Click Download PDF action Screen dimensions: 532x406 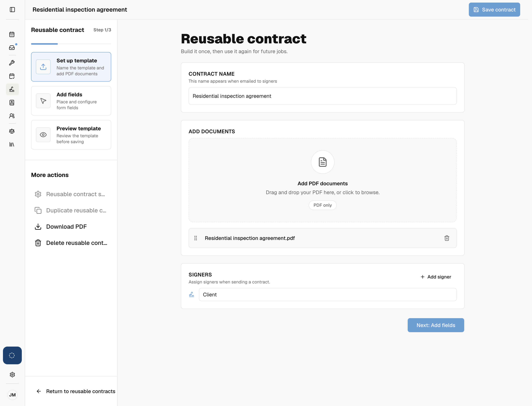[61, 227]
